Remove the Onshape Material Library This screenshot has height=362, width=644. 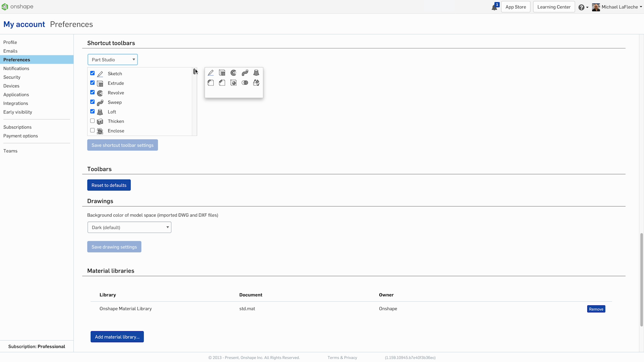[596, 309]
